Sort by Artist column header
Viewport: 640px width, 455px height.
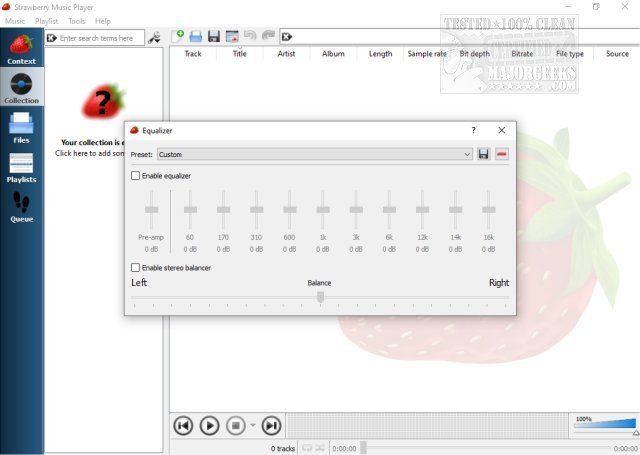pos(286,53)
